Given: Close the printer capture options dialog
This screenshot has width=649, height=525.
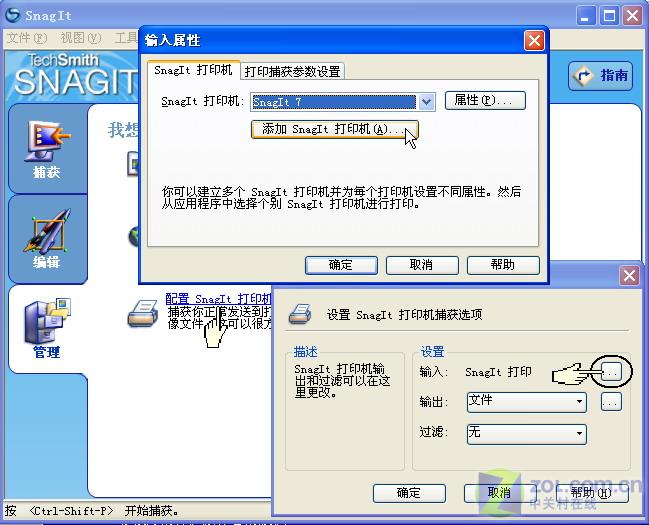Looking at the screenshot, I should click(x=629, y=275).
